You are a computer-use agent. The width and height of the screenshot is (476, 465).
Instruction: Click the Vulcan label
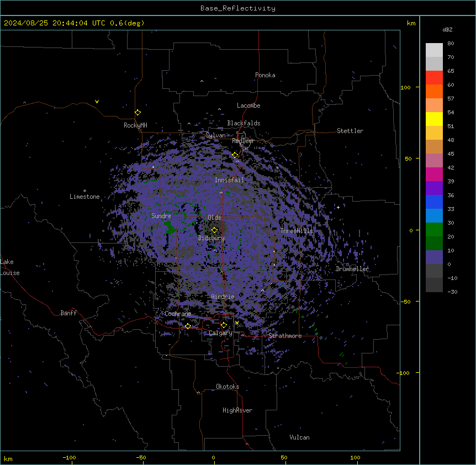tap(299, 437)
